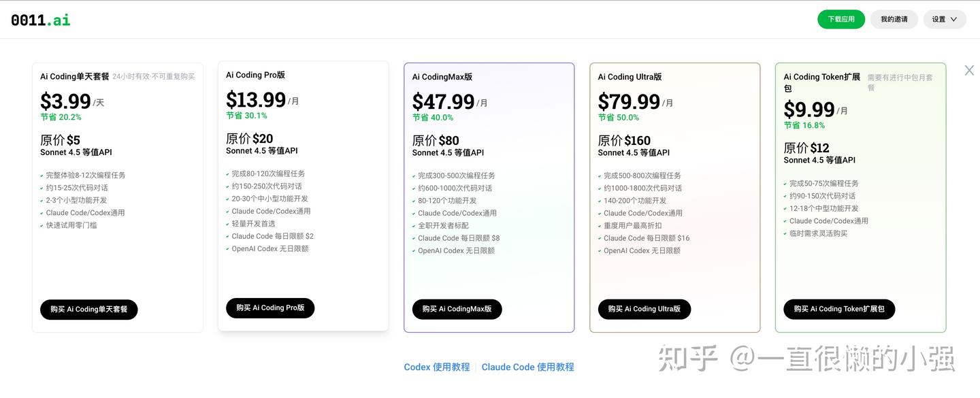Select the Ai Coding Pro版 card title
Image resolution: width=980 pixels, height=398 pixels.
[255, 75]
